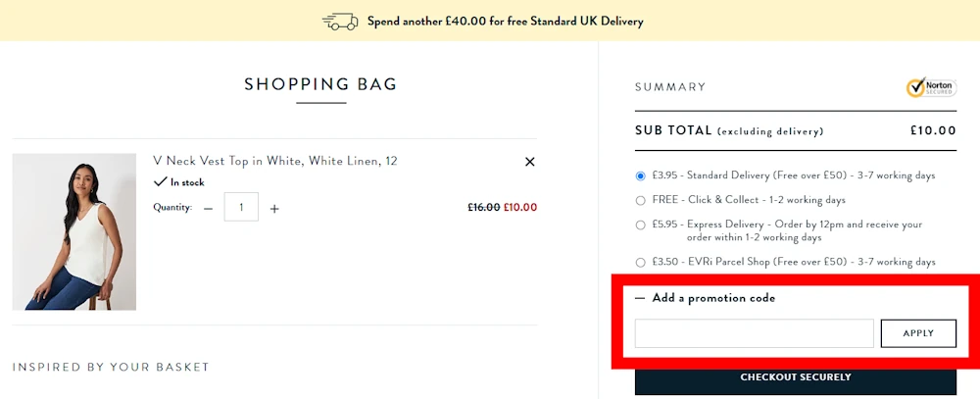
Task: Select £3.95 Standard Delivery option
Action: (x=641, y=175)
